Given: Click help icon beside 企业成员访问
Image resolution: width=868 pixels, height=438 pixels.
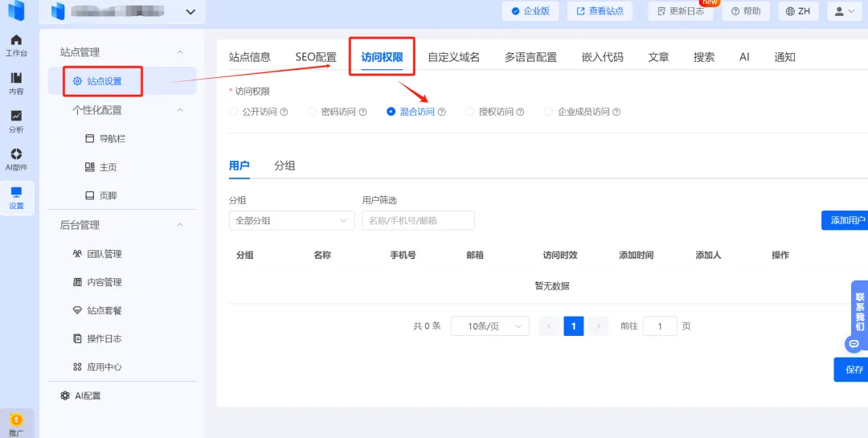Looking at the screenshot, I should click(x=616, y=112).
